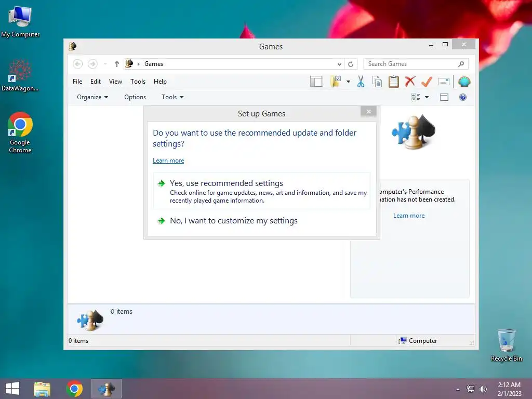Expand the Tools command bar dropdown

(x=172, y=97)
